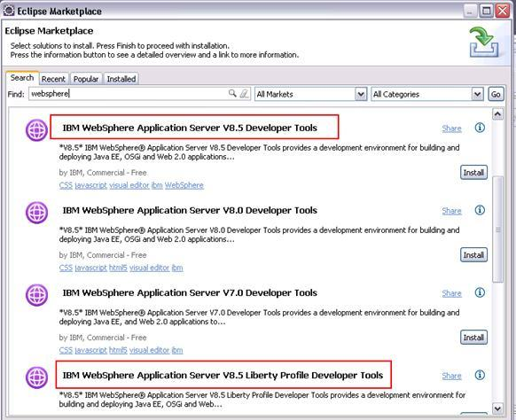Share the V8.0 Developer Tools entry
516x420 pixels.
click(x=451, y=211)
